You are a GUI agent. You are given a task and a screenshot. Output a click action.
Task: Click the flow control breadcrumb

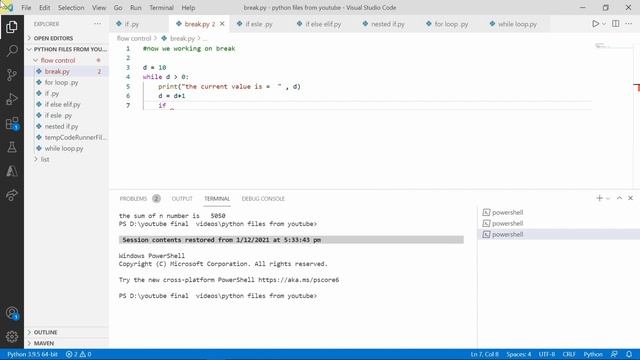click(134, 38)
